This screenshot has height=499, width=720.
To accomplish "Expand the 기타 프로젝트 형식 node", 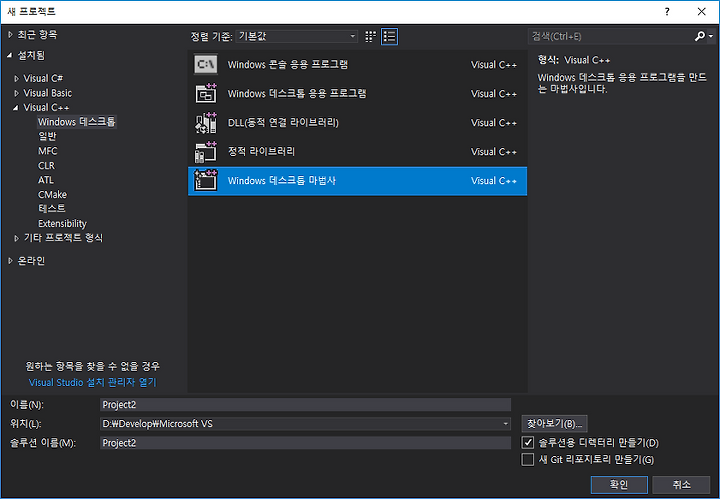I will pos(17,238).
